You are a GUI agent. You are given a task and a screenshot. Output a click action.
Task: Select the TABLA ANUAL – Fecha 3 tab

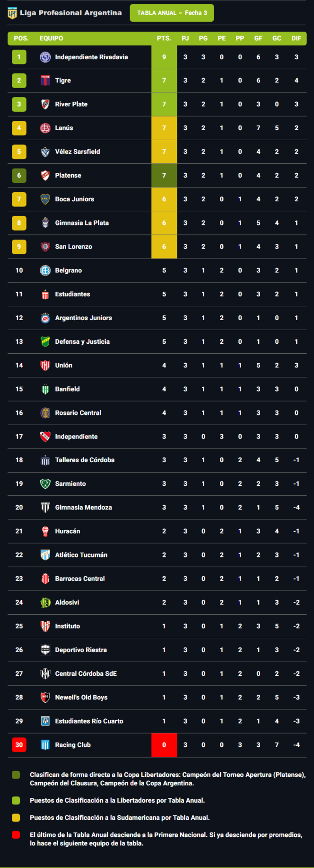coord(172,13)
